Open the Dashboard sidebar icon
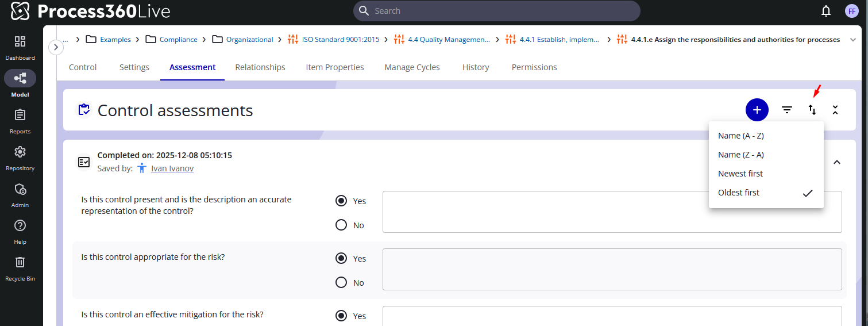 click(x=20, y=41)
